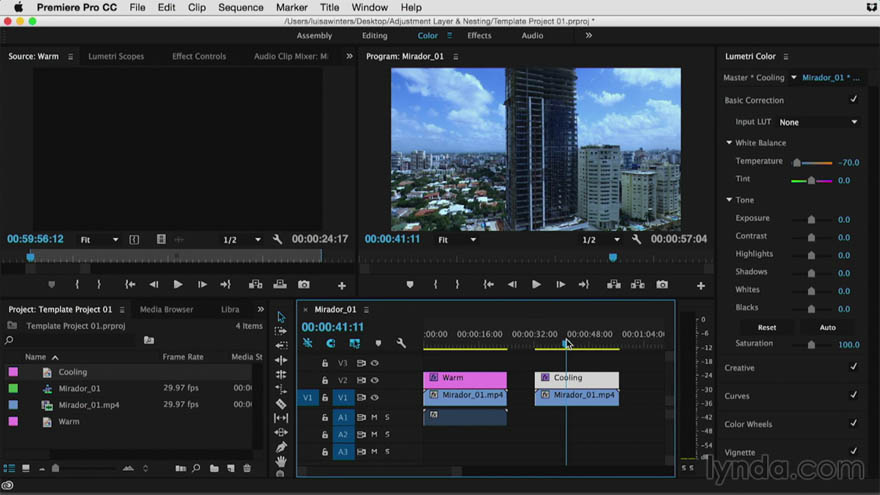Click Temperature slider handle
Screen dimensions: 880x495
pos(796,163)
